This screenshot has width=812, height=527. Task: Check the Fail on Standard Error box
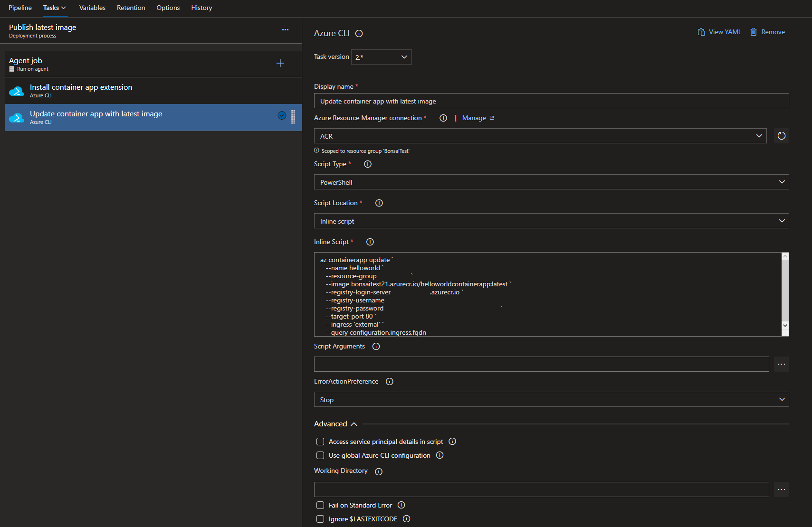tap(320, 505)
